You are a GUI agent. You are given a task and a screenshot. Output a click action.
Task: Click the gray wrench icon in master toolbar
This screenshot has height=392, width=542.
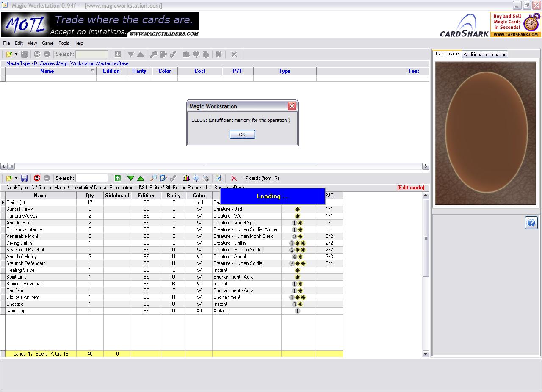pos(173,54)
